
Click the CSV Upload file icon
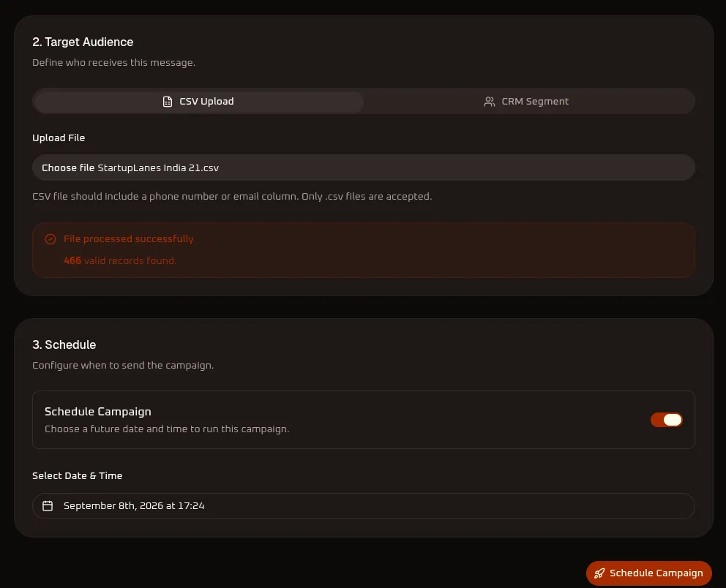tap(168, 102)
